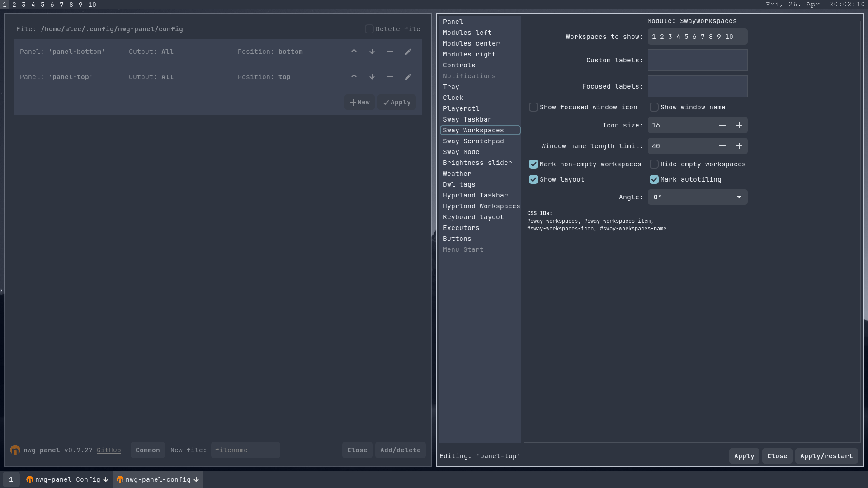The height and width of the screenshot is (488, 868).
Task: Expand nwg-panel Config taskbar arrow
Action: click(106, 479)
